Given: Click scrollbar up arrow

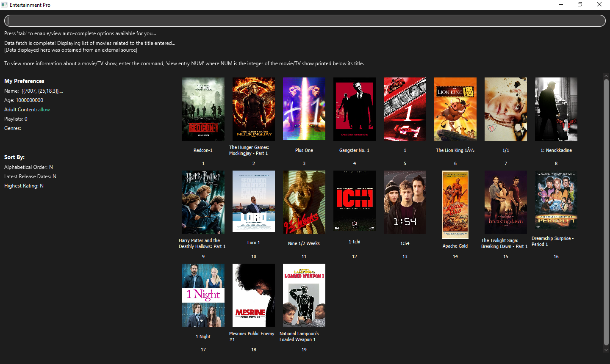Looking at the screenshot, I should coord(606,75).
